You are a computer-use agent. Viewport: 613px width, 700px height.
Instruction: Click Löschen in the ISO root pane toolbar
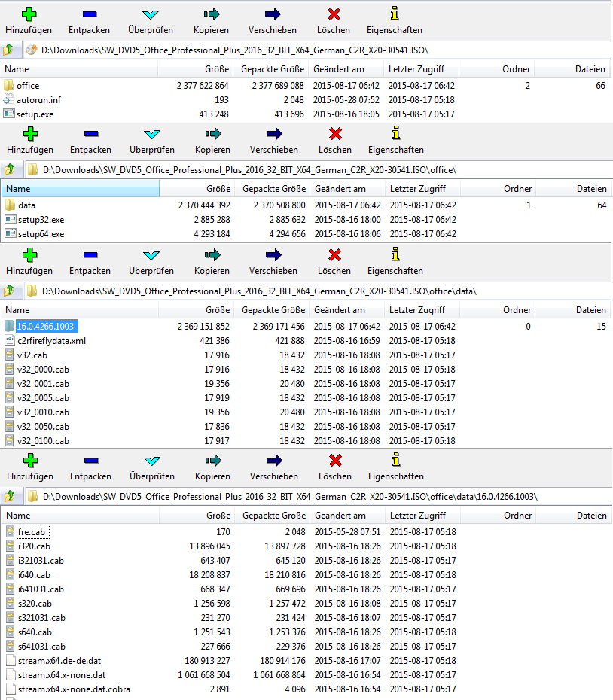(334, 21)
